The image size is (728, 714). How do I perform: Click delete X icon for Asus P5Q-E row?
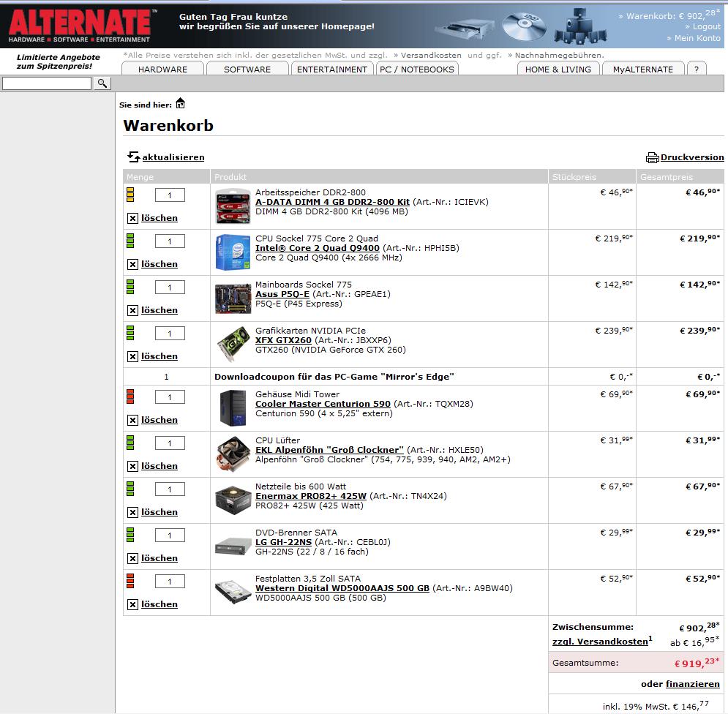[x=132, y=310]
